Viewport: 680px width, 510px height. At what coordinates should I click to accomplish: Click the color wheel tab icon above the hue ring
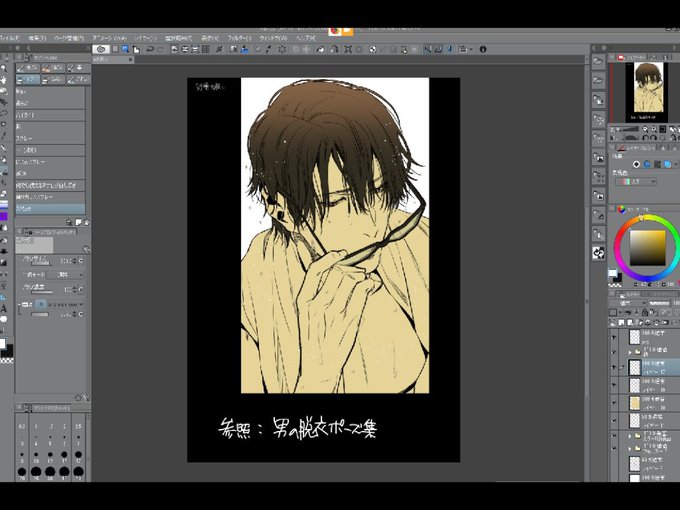621,209
